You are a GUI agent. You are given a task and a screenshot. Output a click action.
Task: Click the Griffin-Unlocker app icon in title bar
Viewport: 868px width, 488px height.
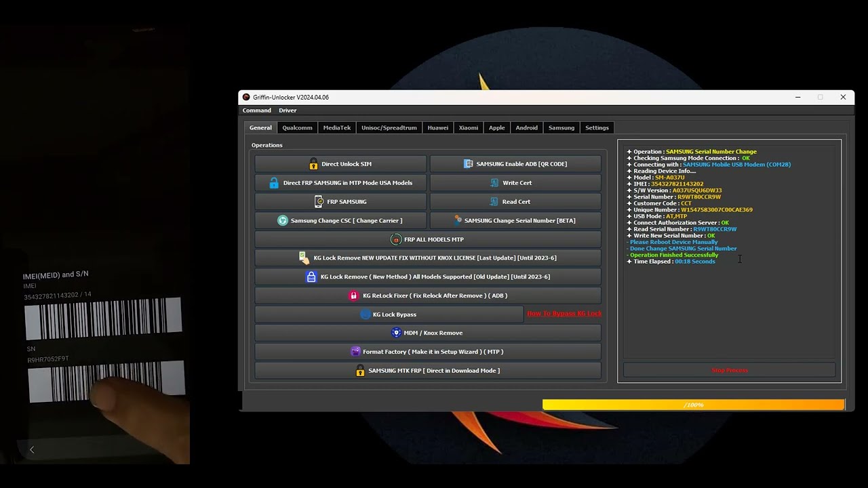pyautogui.click(x=246, y=97)
